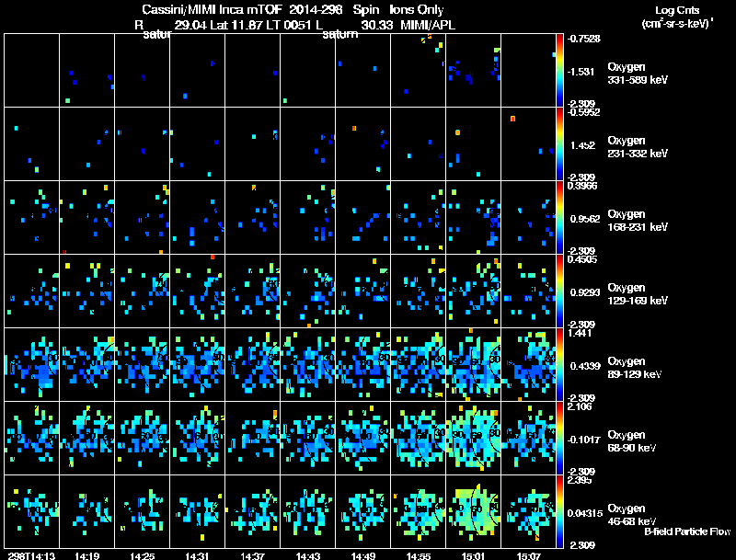Select the 15:01 time label
The width and height of the screenshot is (736, 560).
[x=474, y=555]
